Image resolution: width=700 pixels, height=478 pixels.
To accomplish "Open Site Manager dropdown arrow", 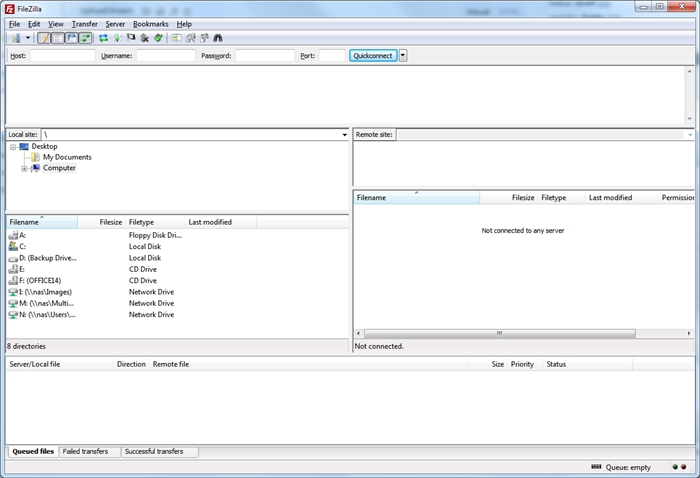I will [x=28, y=38].
